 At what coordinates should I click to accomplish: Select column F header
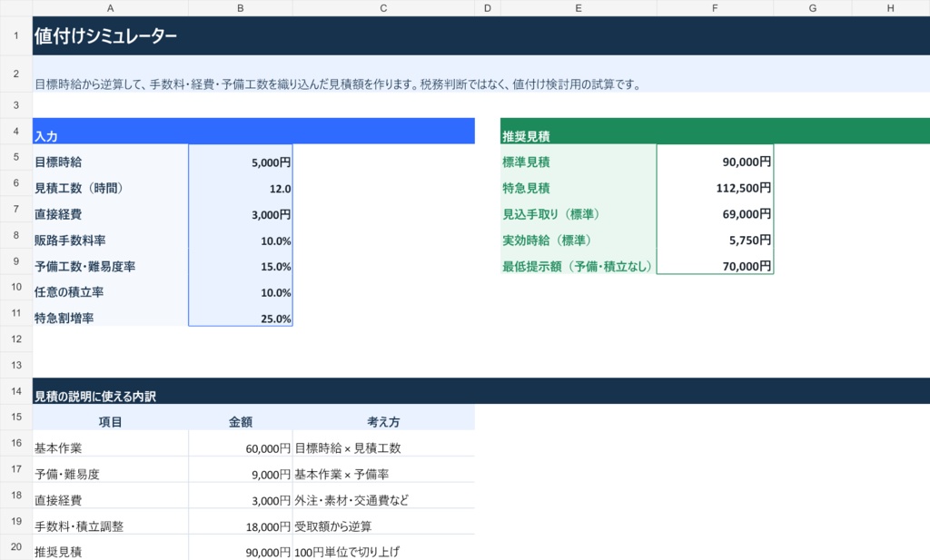pyautogui.click(x=715, y=7)
